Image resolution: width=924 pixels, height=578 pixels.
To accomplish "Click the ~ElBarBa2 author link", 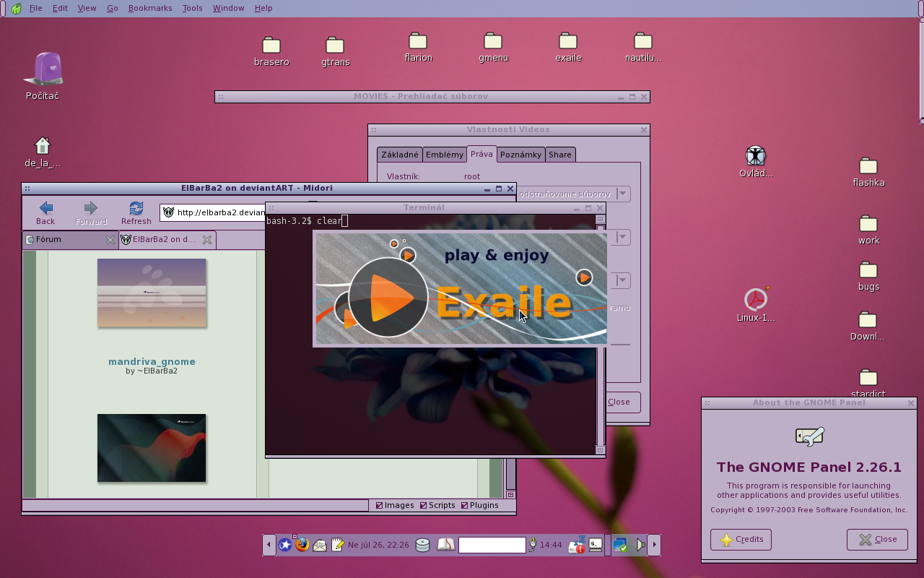I will 157,371.
